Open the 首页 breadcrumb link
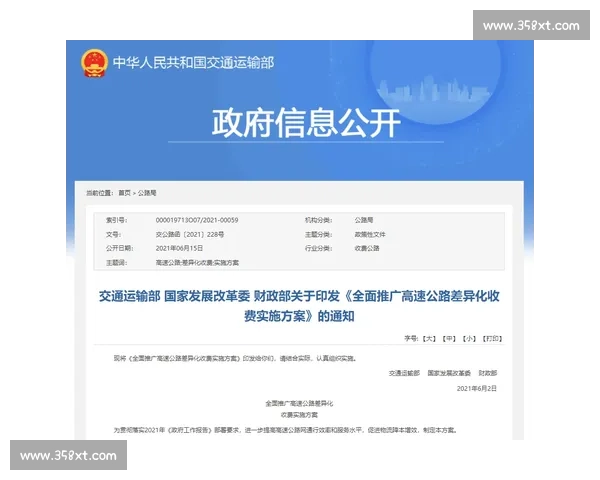The height and width of the screenshot is (480, 600). point(124,193)
